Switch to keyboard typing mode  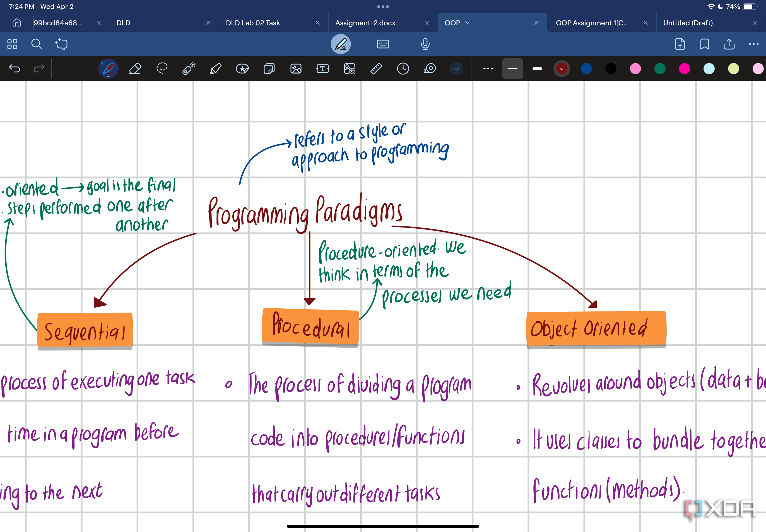(x=383, y=44)
